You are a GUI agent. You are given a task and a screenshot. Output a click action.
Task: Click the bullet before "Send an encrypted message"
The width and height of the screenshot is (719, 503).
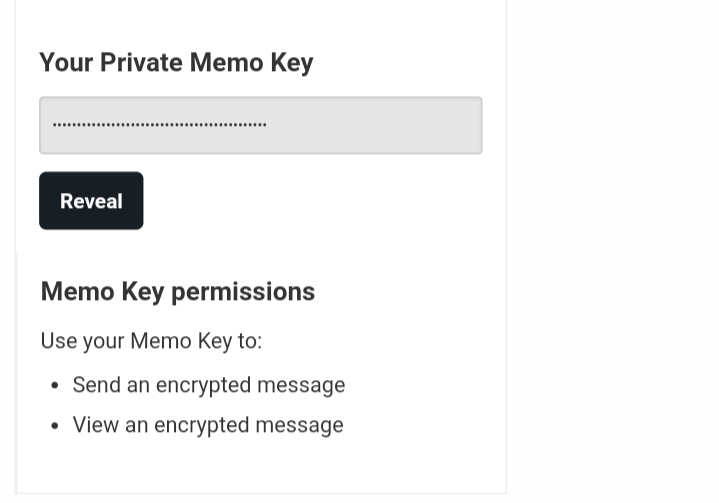[x=55, y=386]
